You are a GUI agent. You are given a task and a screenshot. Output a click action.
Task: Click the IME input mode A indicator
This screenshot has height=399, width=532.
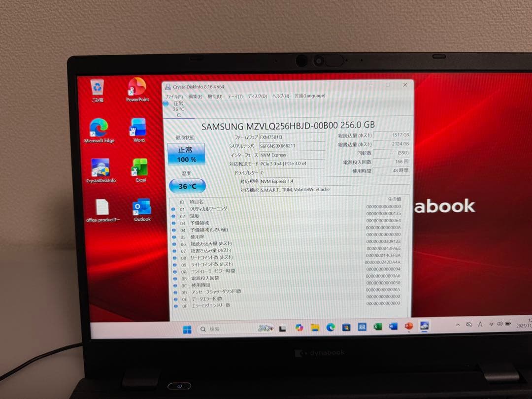[x=480, y=324]
